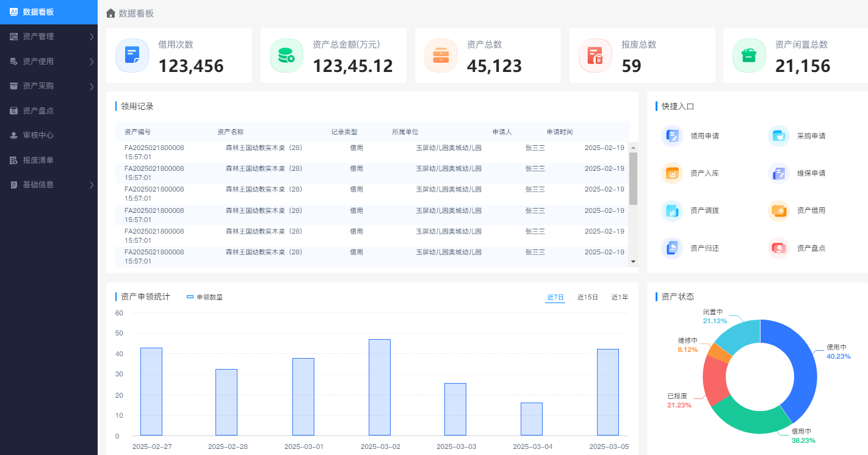Click 记录类型 column header
The image size is (868, 455).
344,132
